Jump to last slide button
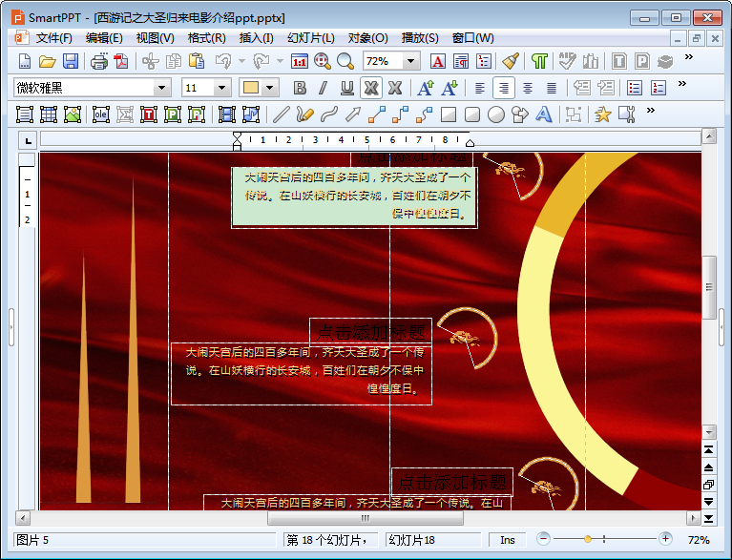The image size is (732, 560). 709,518
